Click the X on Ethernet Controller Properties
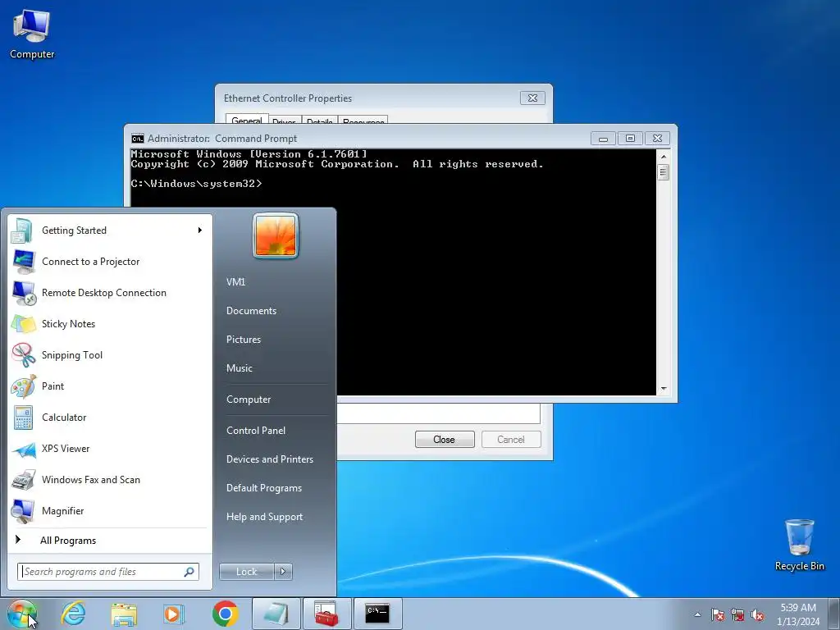This screenshot has width=840, height=630. tap(532, 98)
